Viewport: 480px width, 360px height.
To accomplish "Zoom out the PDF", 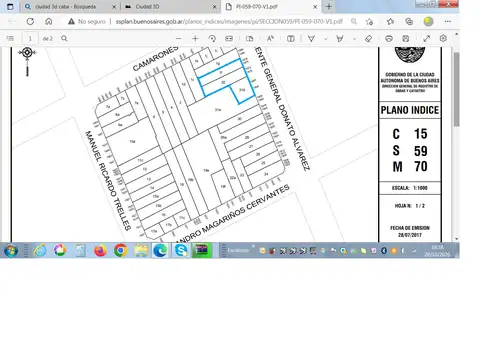I will (179, 39).
